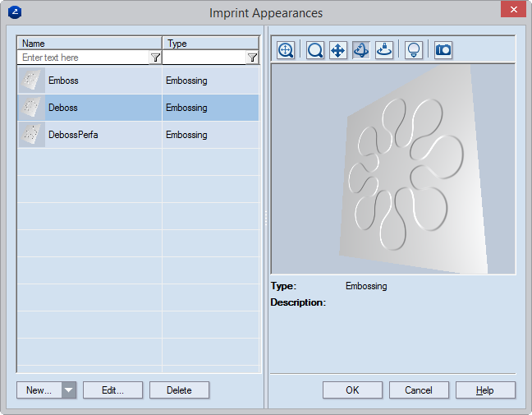
Task: Click the Zoom to Fit icon
Action: [x=286, y=50]
